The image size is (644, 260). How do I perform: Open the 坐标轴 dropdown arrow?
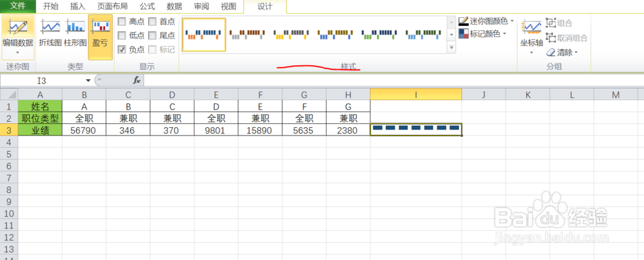click(531, 53)
